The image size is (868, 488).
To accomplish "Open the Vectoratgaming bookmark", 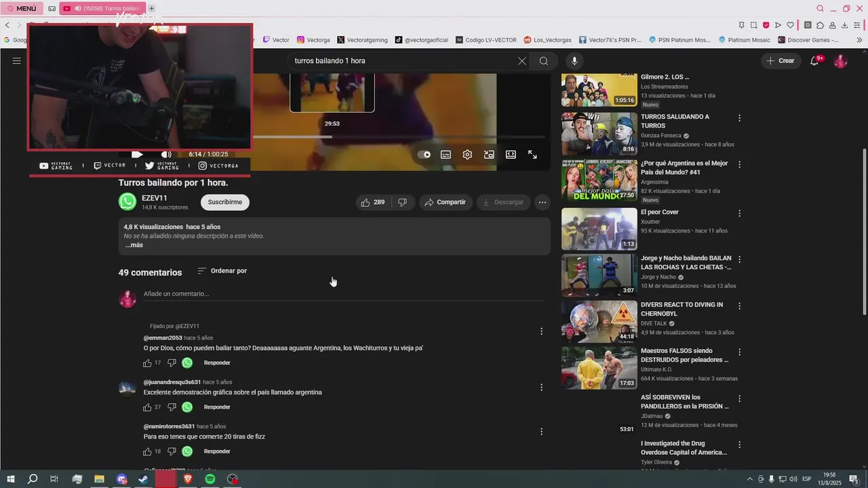I will coord(362,40).
